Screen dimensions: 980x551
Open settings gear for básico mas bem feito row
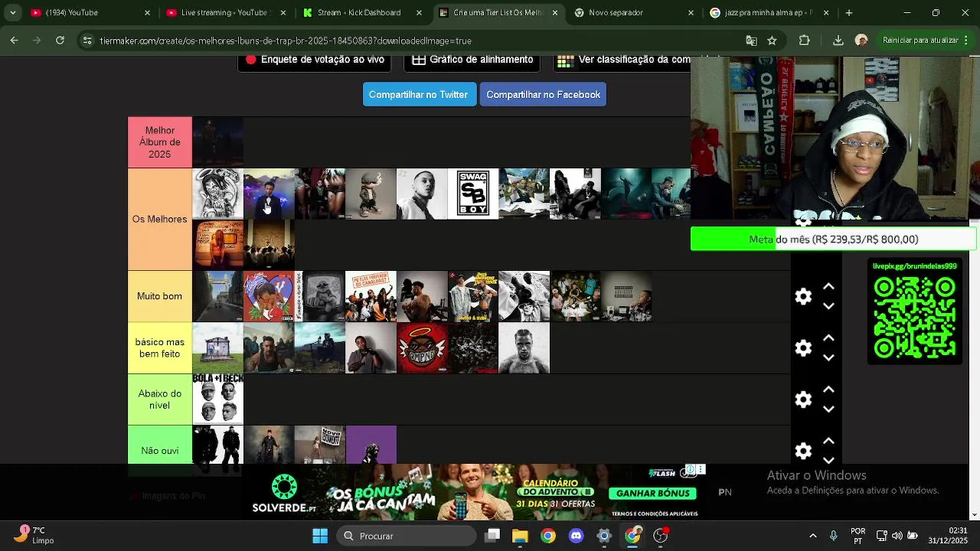pyautogui.click(x=803, y=348)
